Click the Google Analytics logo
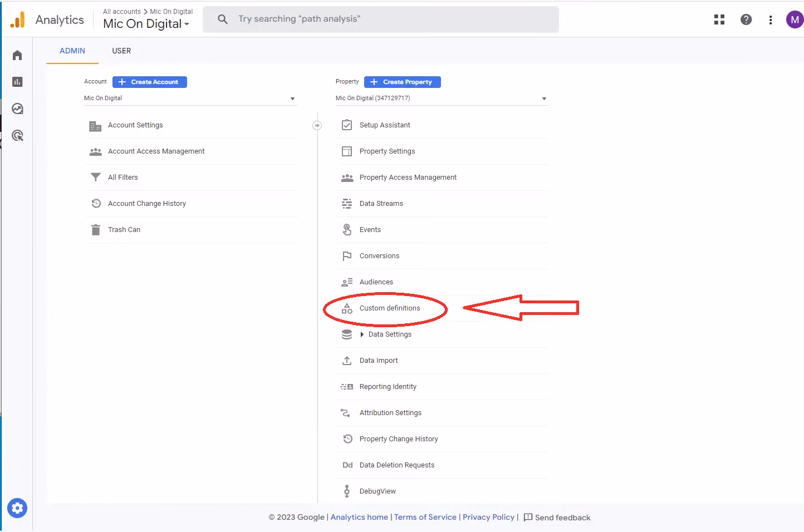Image resolution: width=804 pixels, height=532 pixels. (x=18, y=19)
